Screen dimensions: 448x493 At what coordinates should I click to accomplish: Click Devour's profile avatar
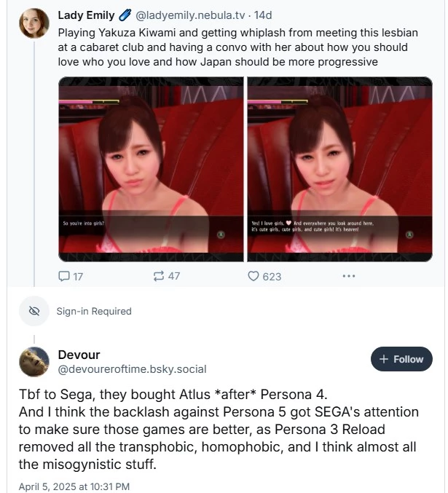(x=34, y=362)
